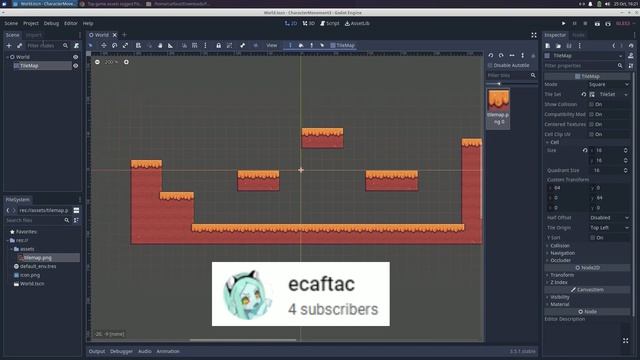Open the Editor menu

point(71,24)
